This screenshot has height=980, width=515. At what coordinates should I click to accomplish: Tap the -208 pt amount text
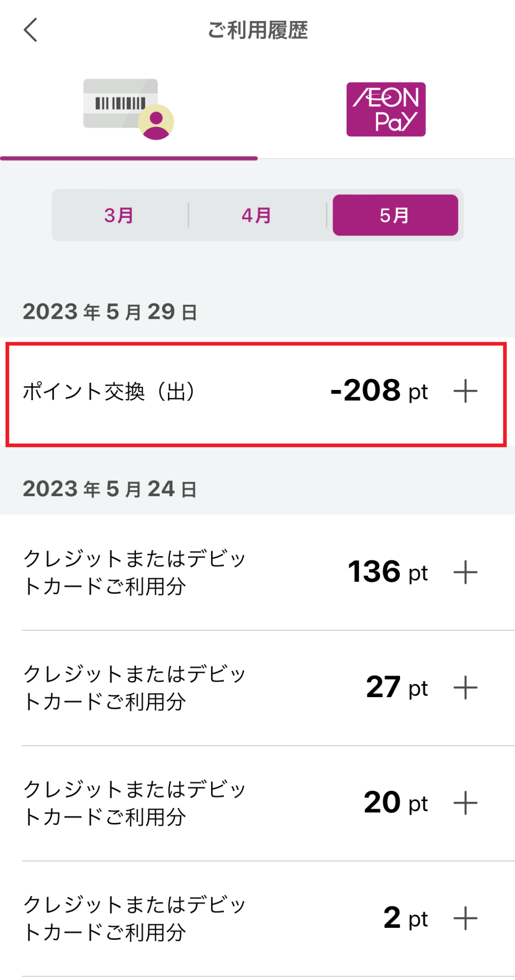tap(366, 391)
